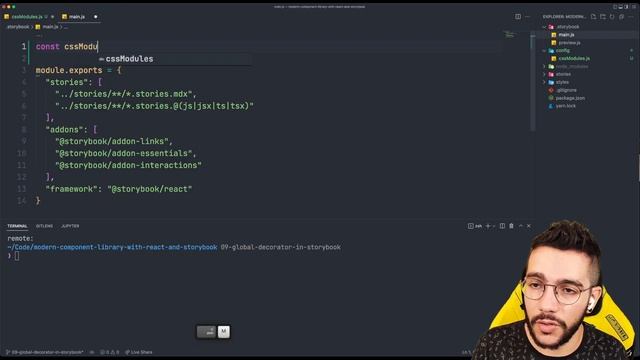Viewport: 640px width, 360px height.
Task: Expand the stories folder
Action: [x=544, y=74]
